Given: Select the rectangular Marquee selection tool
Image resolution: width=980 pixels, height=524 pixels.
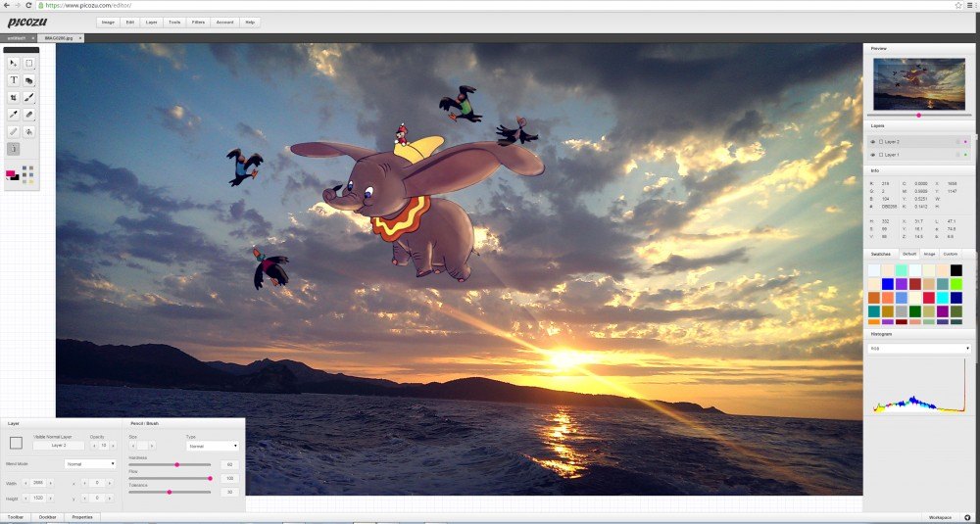Looking at the screenshot, I should pyautogui.click(x=29, y=63).
